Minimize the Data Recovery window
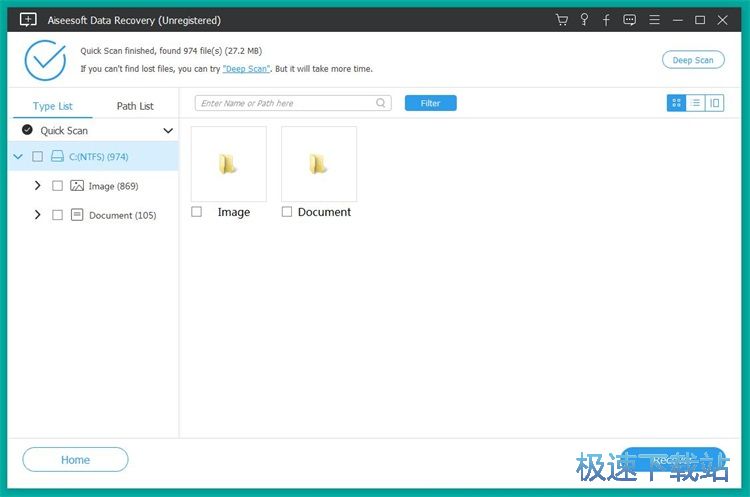The width and height of the screenshot is (750, 497). pyautogui.click(x=677, y=20)
